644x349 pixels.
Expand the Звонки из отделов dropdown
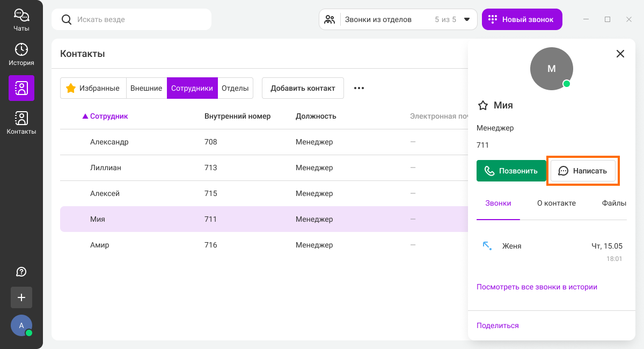466,19
